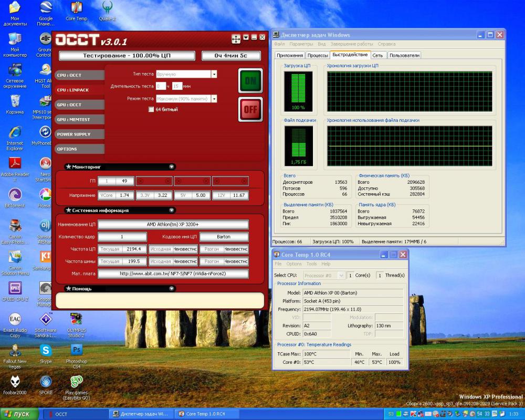Switch to the Процессы tab
525x420 pixels.
[318, 55]
